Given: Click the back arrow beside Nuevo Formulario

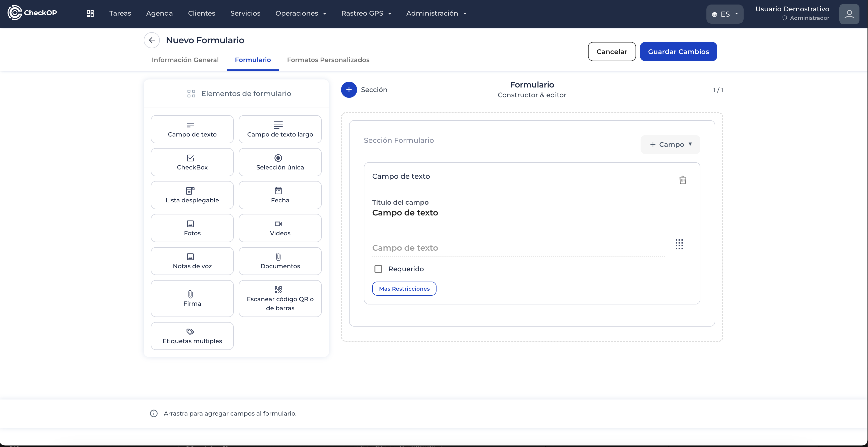Looking at the screenshot, I should pyautogui.click(x=152, y=40).
